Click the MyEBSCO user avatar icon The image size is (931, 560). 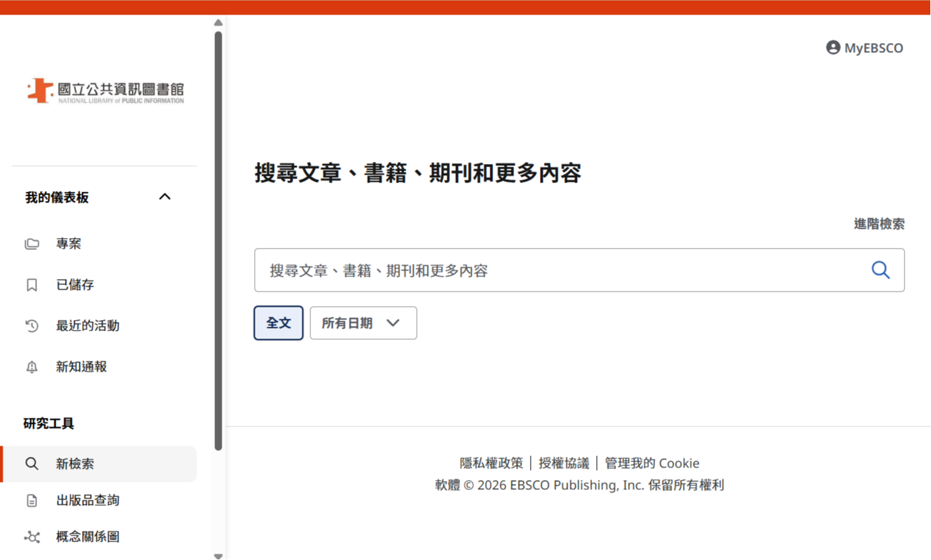click(x=833, y=48)
